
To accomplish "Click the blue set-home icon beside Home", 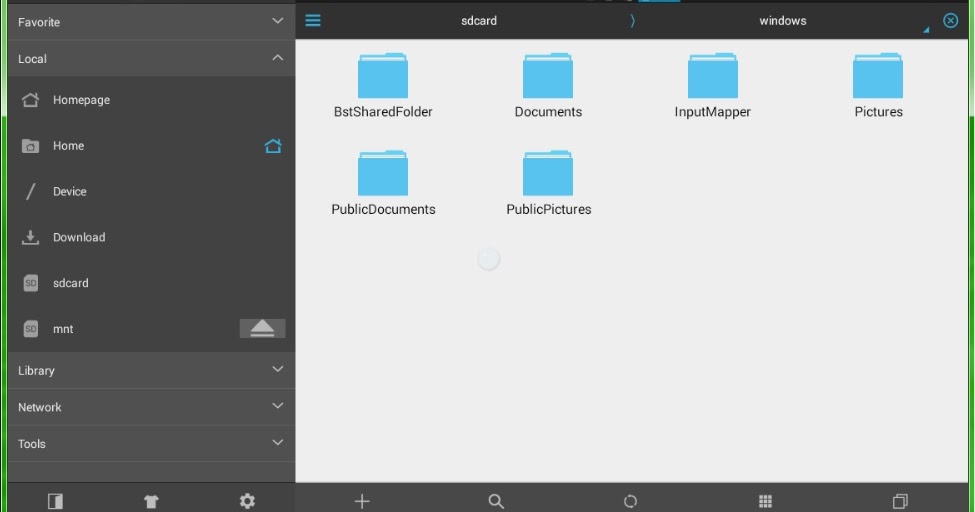I will (x=273, y=146).
